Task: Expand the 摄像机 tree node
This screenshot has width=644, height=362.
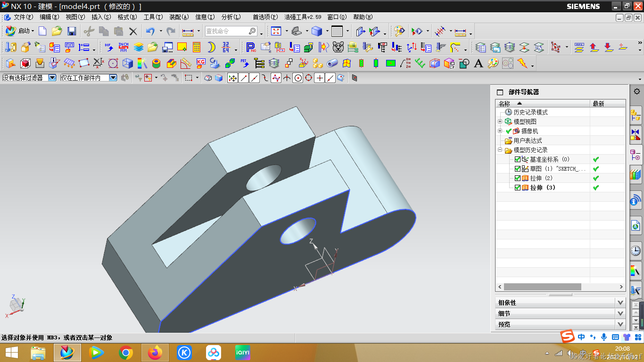Action: click(500, 131)
